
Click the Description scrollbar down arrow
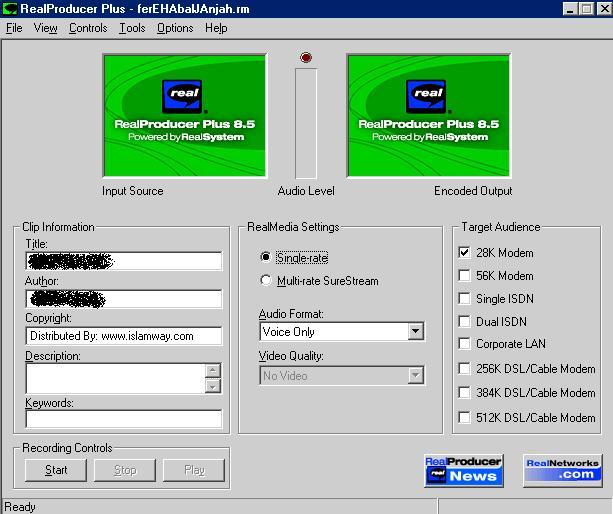(x=213, y=386)
